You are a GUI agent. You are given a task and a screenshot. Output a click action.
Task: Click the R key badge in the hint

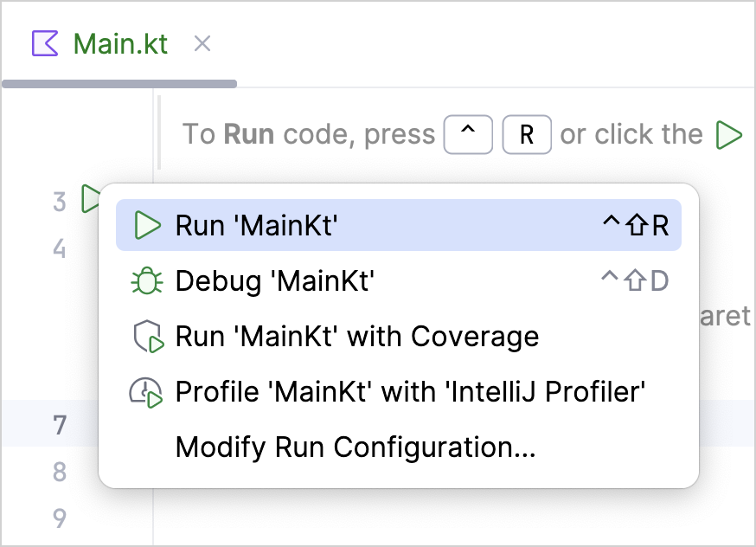click(527, 135)
